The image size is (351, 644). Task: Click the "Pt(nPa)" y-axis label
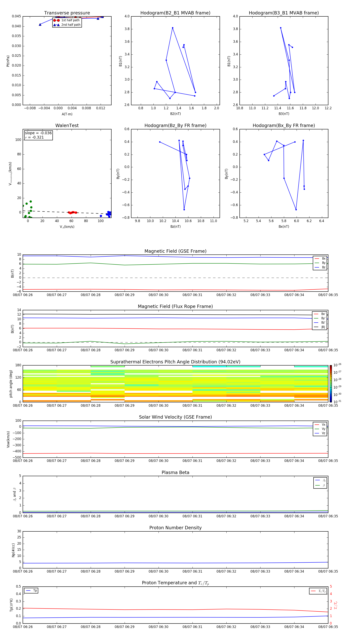(8, 61)
